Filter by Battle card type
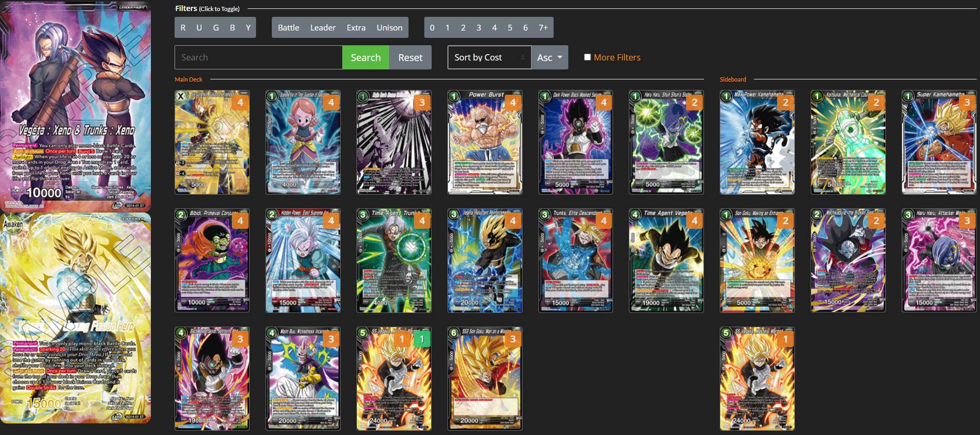The image size is (980, 435). [x=288, y=27]
